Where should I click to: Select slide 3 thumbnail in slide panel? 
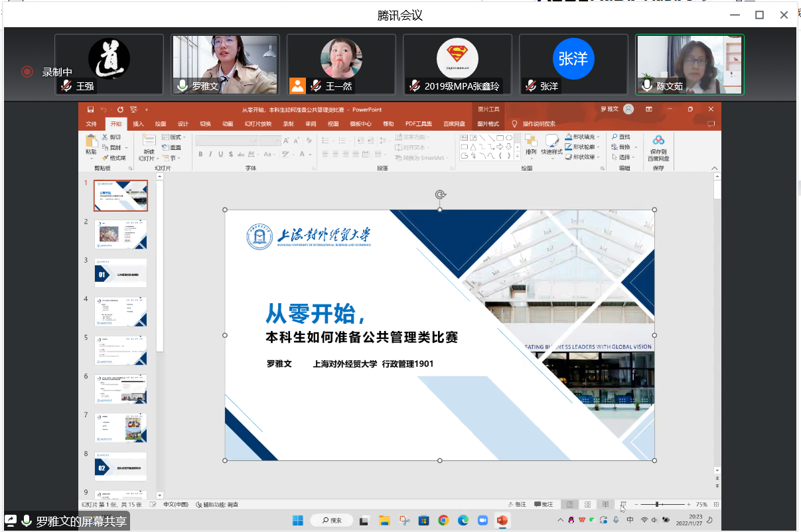(x=121, y=273)
